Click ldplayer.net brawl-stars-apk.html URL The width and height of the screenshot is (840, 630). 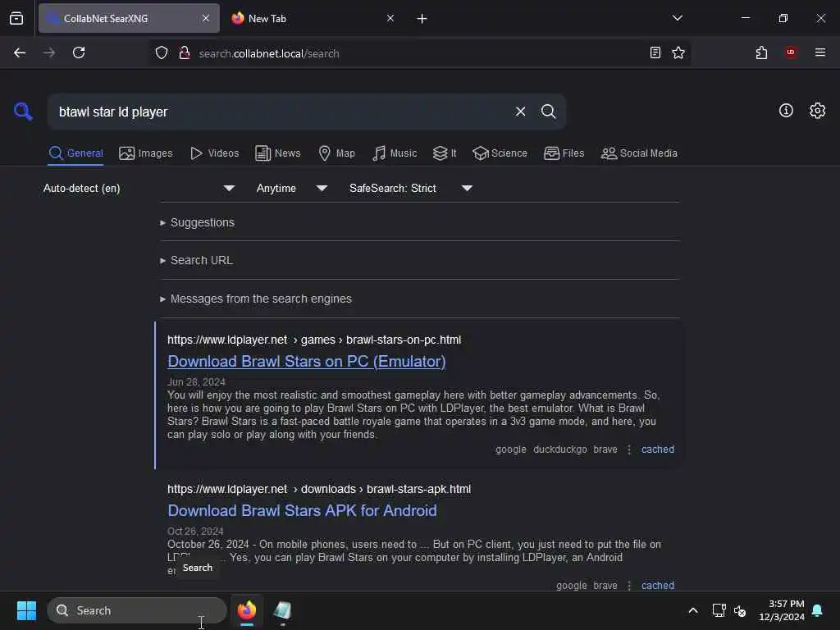point(319,489)
